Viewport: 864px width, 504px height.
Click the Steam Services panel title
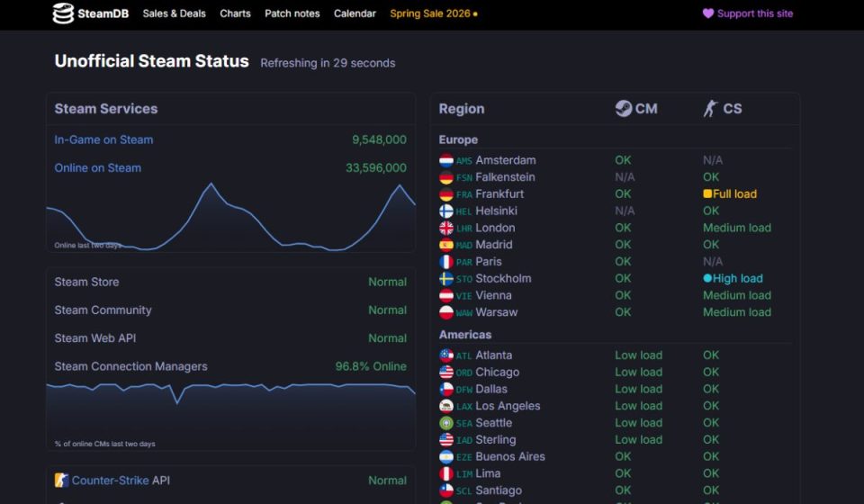[106, 109]
